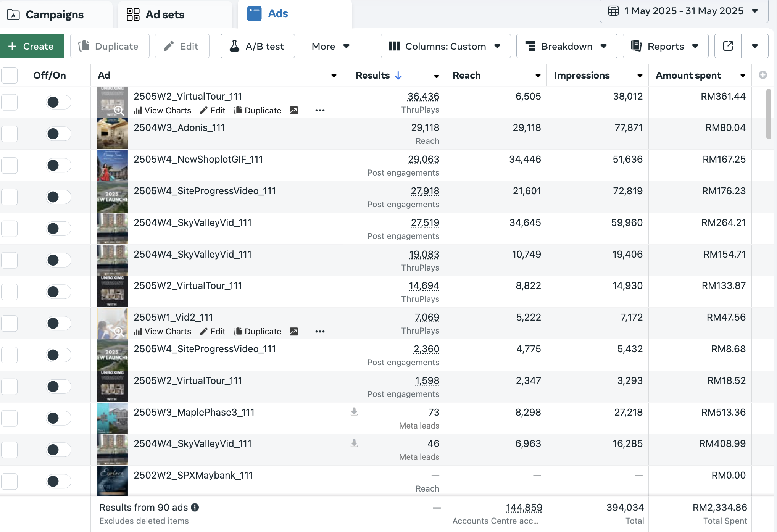The width and height of the screenshot is (777, 532).
Task: Toggle the on/off switch for 2504W3_Adonis_111
Action: pos(58,134)
